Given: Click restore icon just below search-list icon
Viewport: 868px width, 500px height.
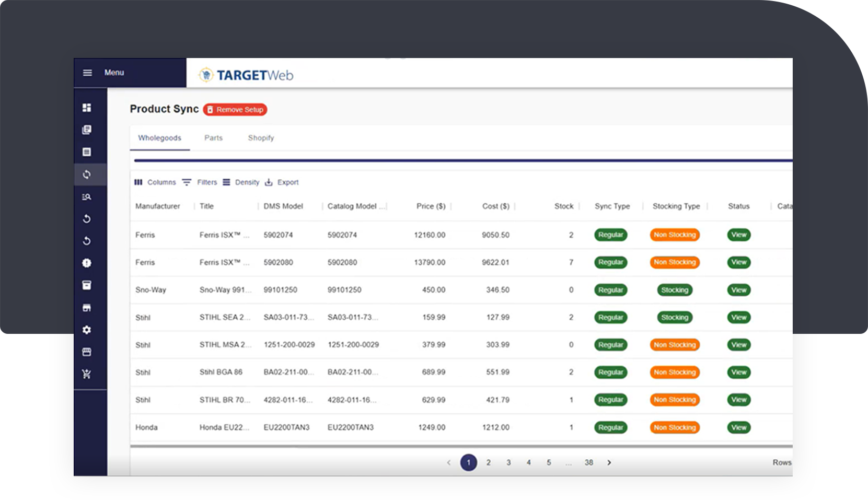Looking at the screenshot, I should 87,219.
